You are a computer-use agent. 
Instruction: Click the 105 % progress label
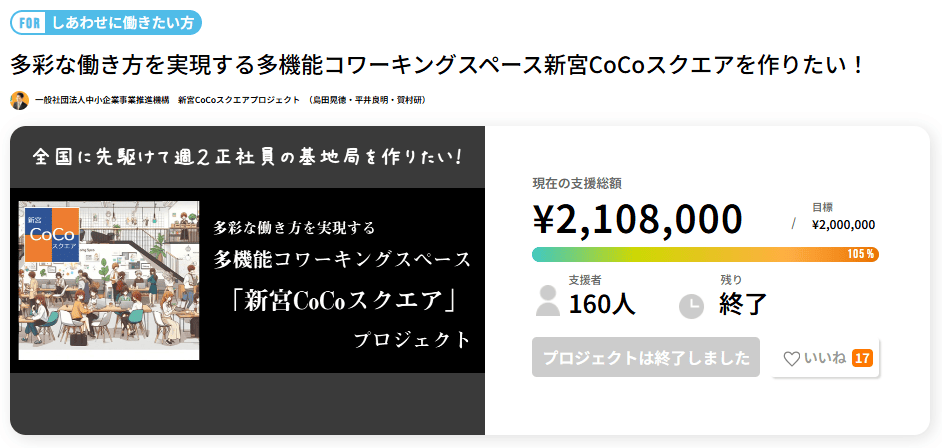pos(861,254)
